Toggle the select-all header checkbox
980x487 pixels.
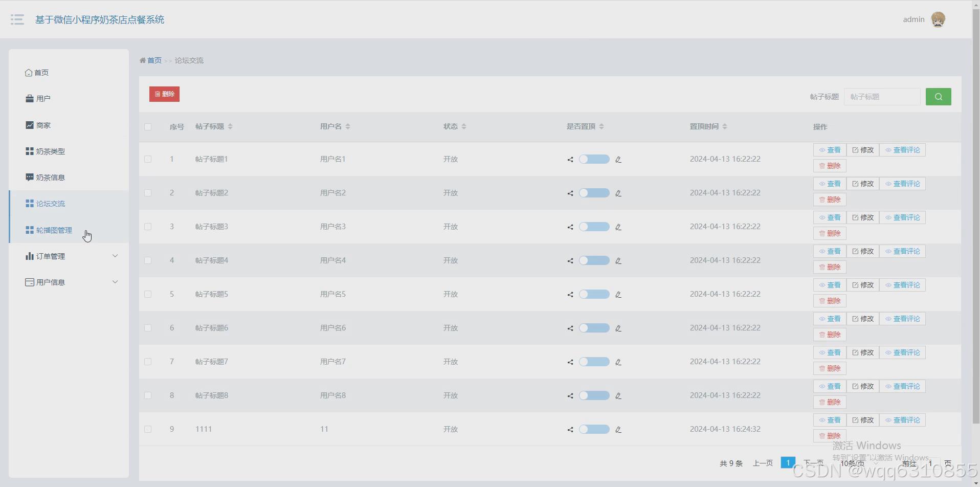tap(148, 127)
